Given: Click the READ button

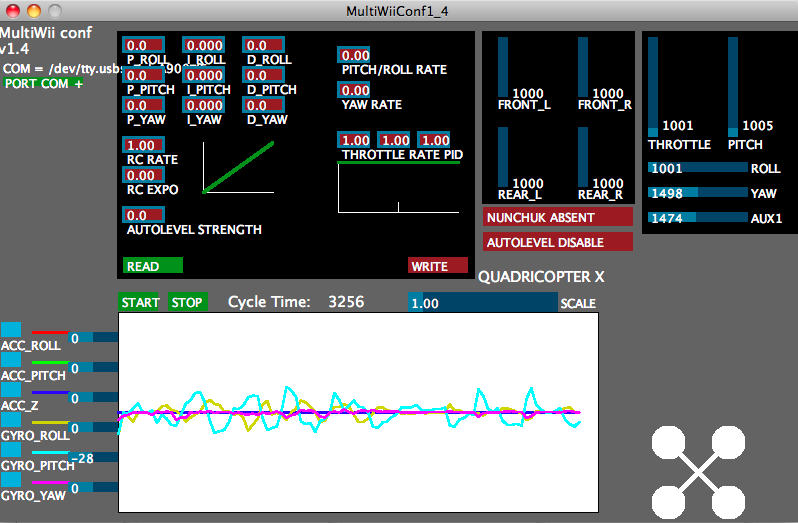Looking at the screenshot, I should coord(153,266).
